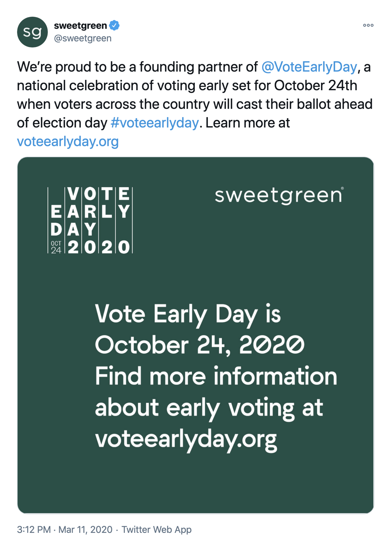Click the Twitter Web App source label

tap(156, 530)
